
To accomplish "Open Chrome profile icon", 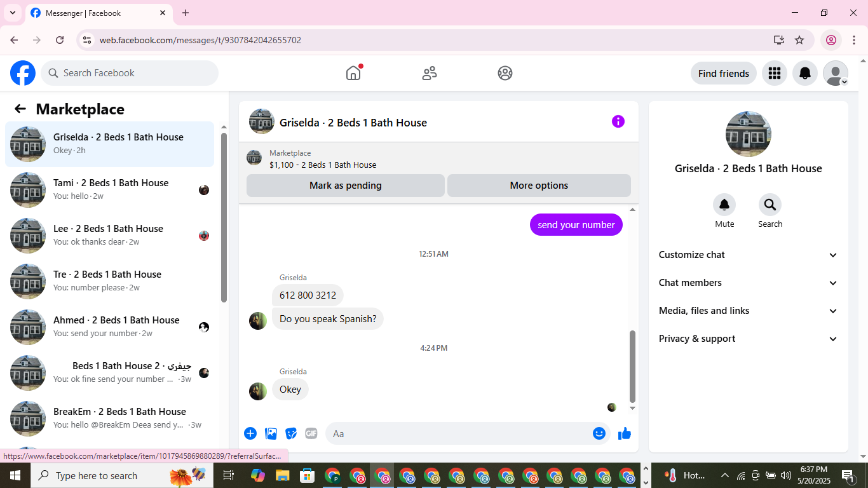I will point(831,40).
